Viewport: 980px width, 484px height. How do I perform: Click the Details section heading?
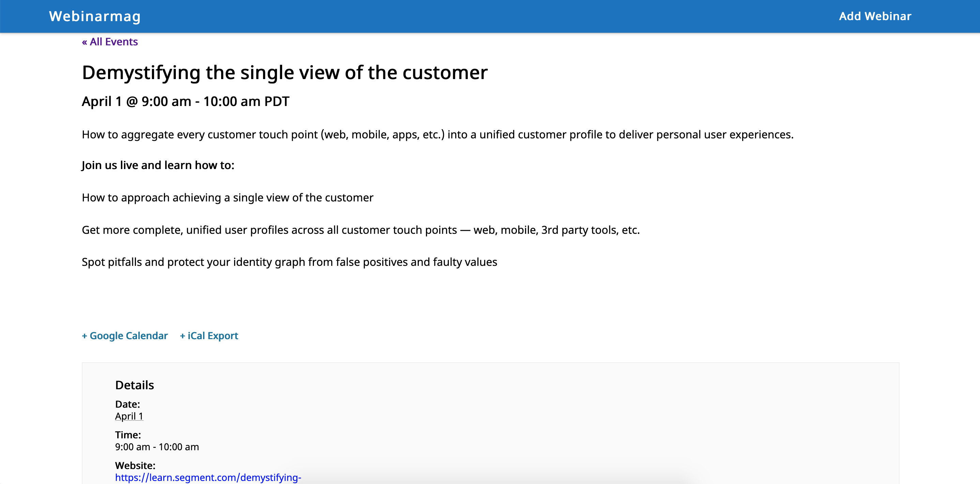[x=134, y=385]
